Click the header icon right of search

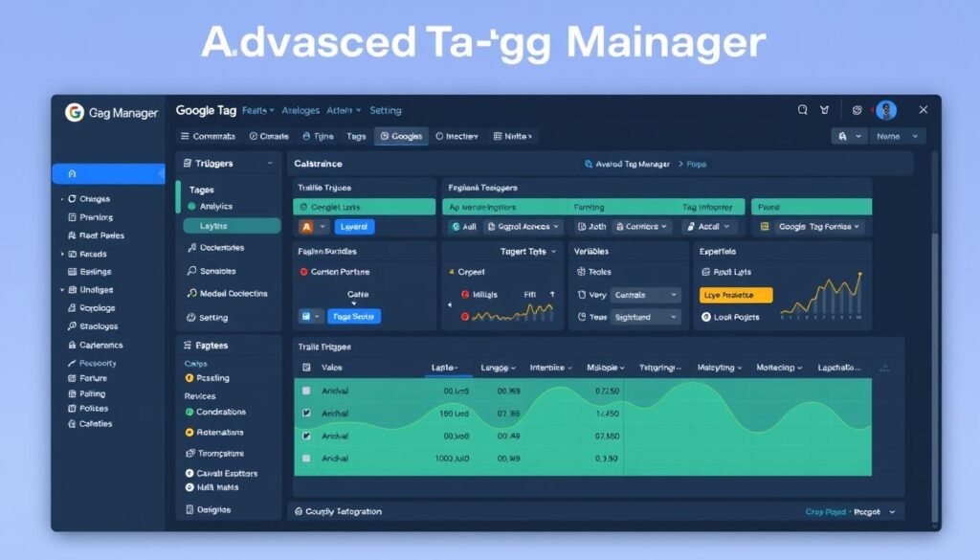[824, 110]
